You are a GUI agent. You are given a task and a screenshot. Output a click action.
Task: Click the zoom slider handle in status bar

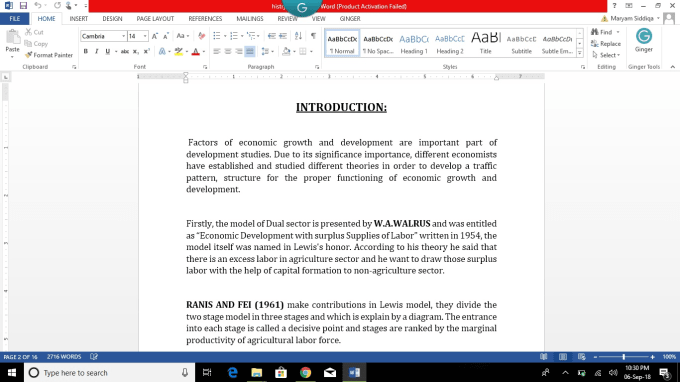tap(624, 357)
